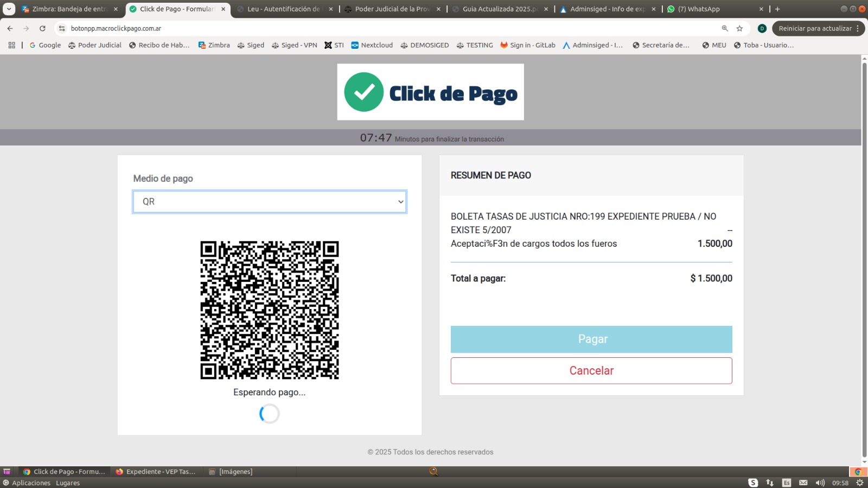Open the Sign in - GitLab bookmark
The width and height of the screenshot is (868, 488).
pos(528,45)
